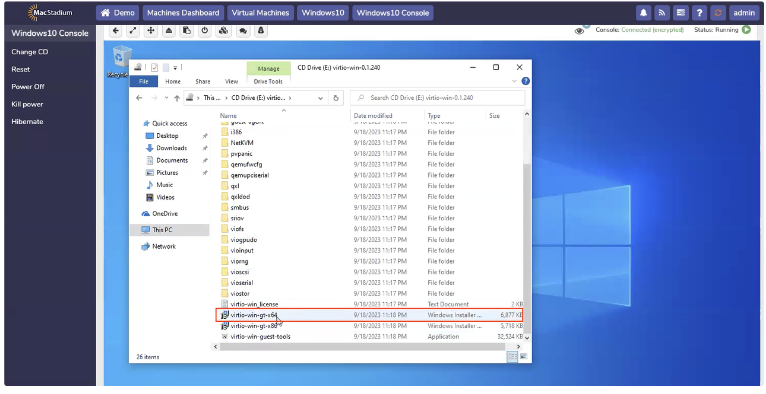Open Windows10 breadcrumb button

pyautogui.click(x=323, y=13)
